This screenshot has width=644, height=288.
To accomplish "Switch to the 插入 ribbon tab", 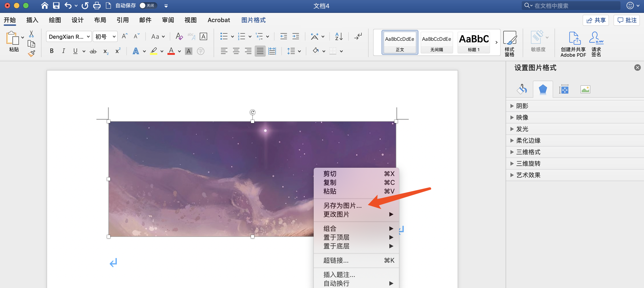I will [32, 20].
